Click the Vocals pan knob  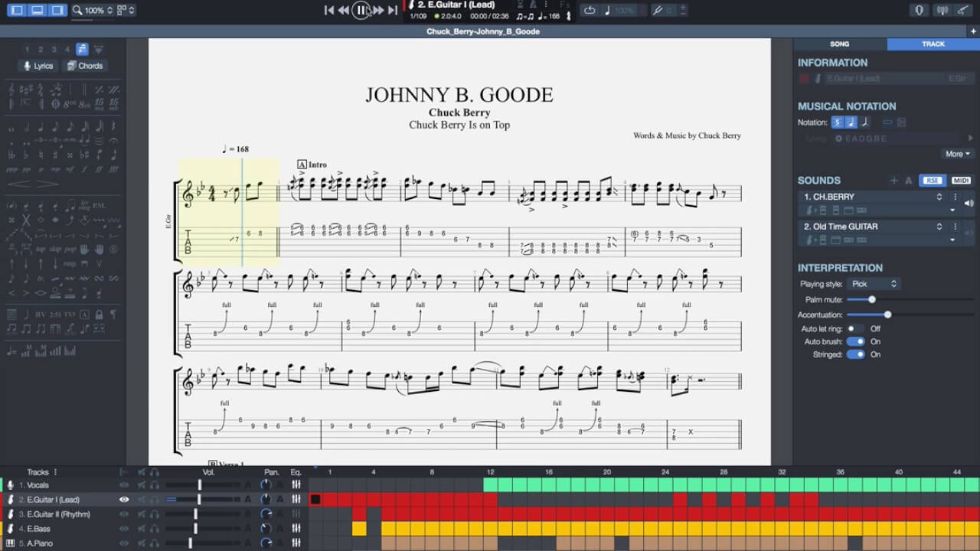(266, 484)
